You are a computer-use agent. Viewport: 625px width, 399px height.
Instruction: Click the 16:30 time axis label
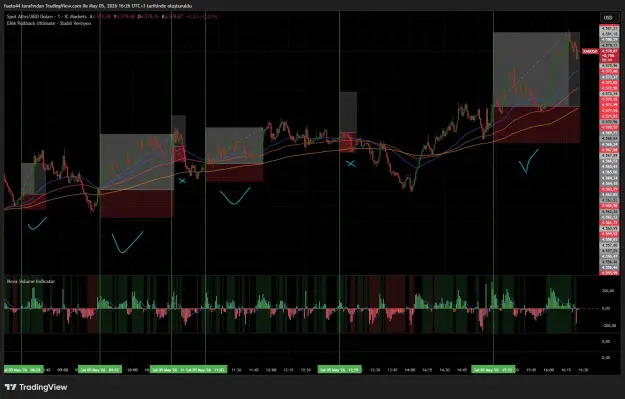click(x=583, y=370)
